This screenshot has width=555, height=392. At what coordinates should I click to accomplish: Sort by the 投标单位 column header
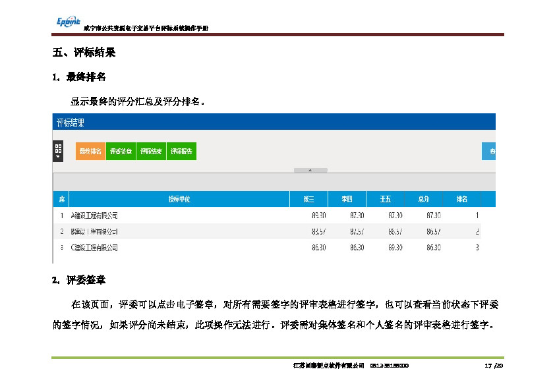[179, 199]
